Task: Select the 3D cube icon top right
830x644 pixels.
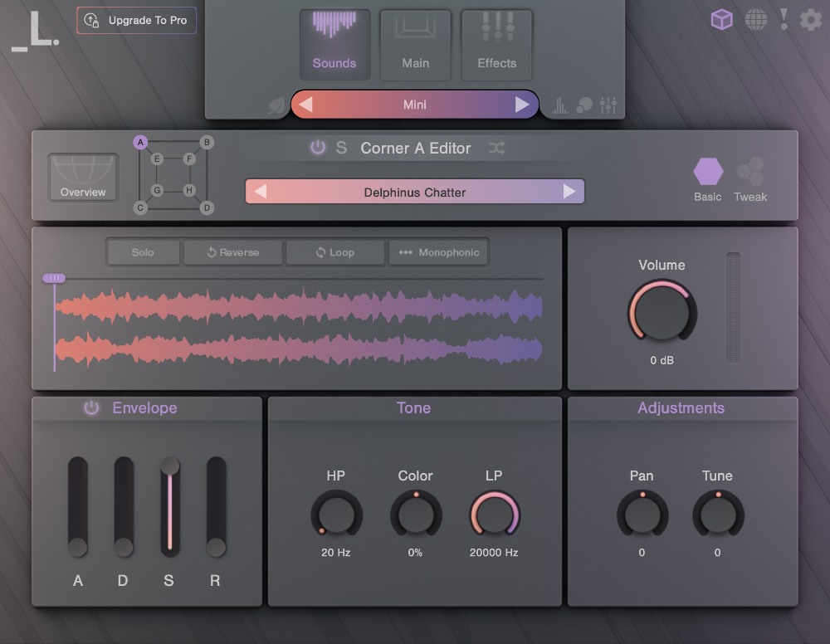Action: [x=721, y=19]
